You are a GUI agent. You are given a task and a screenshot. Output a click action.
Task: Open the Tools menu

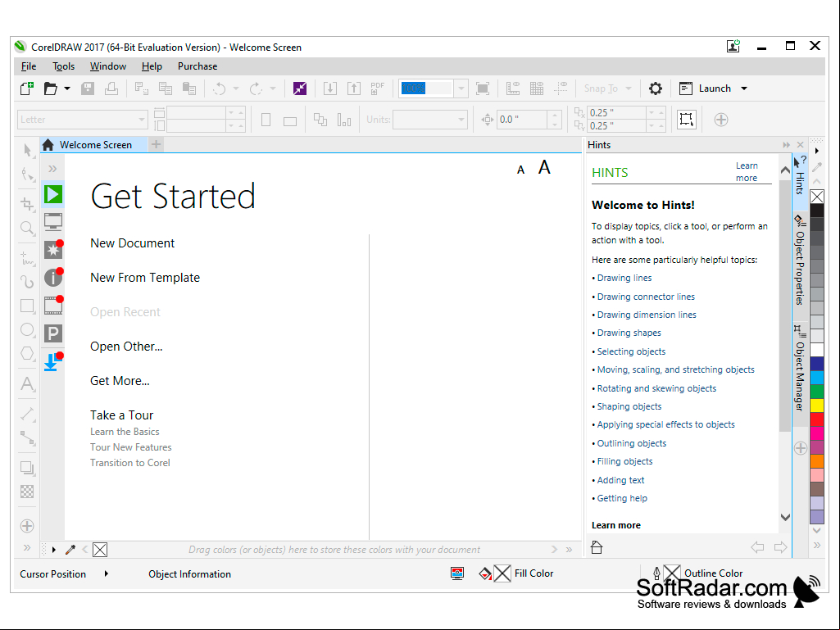pyautogui.click(x=63, y=66)
